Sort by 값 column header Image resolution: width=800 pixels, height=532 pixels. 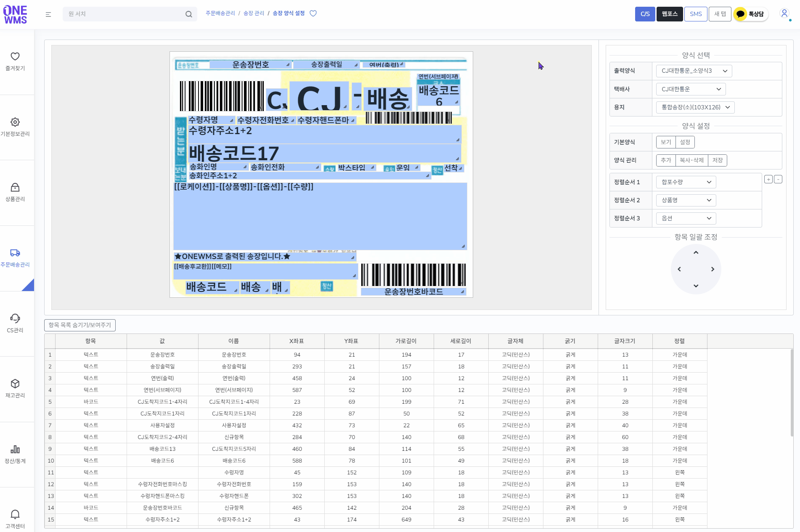162,341
